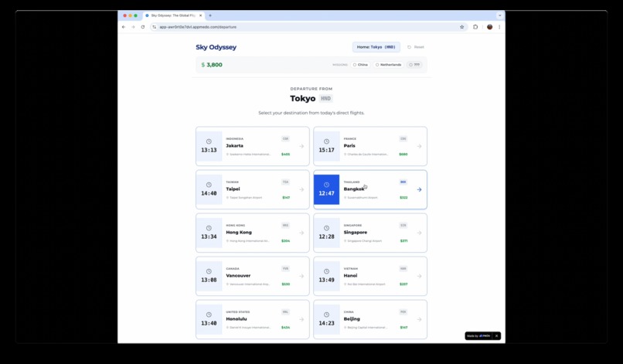This screenshot has height=364, width=623.
Task: Toggle the ??? mystery mission chip
Action: tap(414, 65)
